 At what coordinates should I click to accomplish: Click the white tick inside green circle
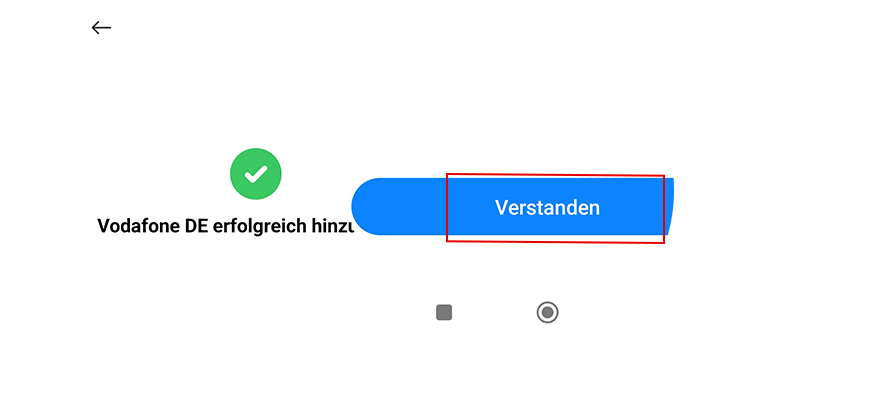pos(256,174)
